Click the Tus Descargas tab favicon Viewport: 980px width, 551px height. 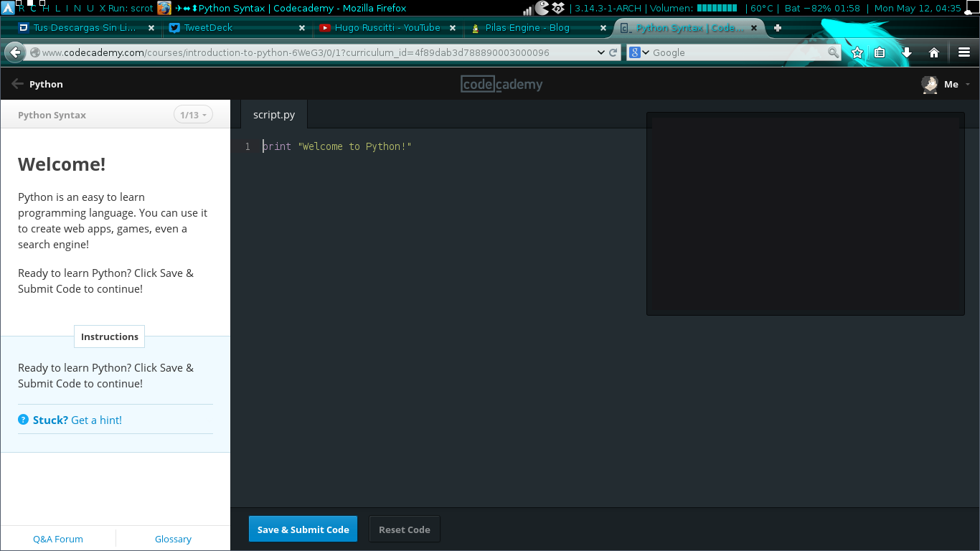click(x=24, y=28)
